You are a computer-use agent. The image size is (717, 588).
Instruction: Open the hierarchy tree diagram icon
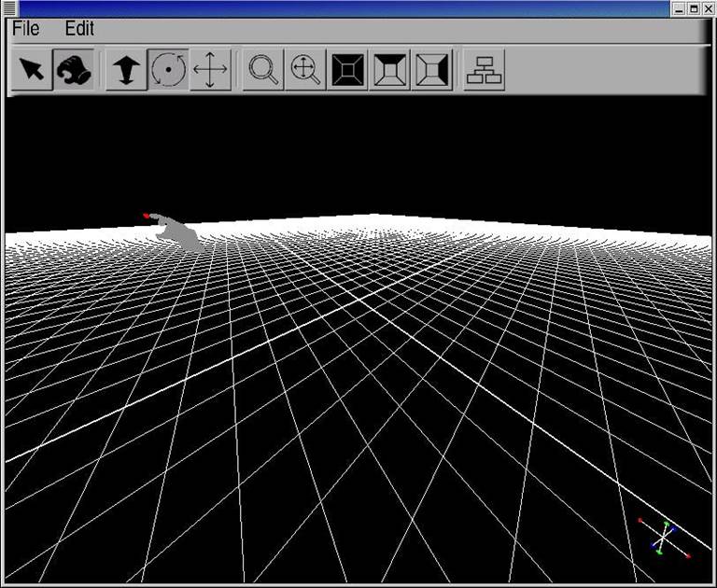click(485, 69)
